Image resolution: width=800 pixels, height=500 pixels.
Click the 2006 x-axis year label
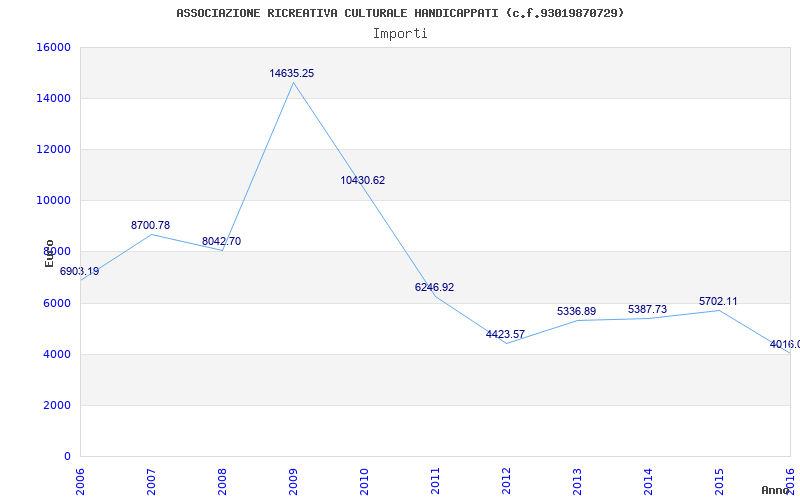(80, 482)
